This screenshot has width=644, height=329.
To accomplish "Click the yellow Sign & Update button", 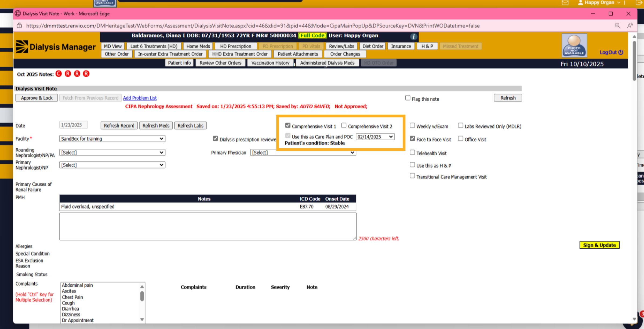I will (599, 245).
